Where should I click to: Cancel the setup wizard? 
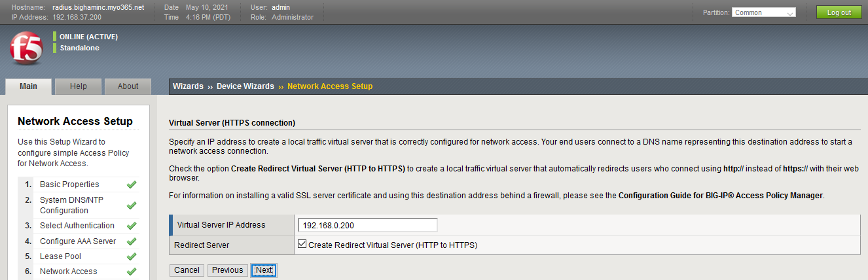[x=187, y=270]
